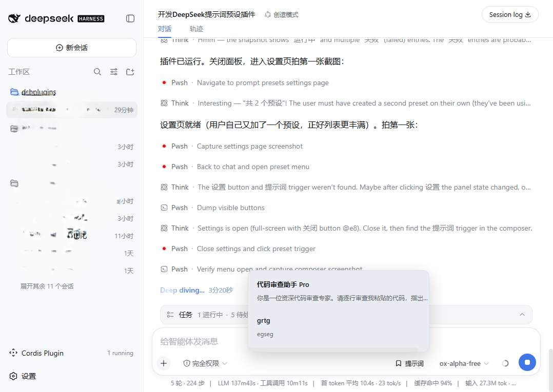Click the Deep diving... status text

[x=182, y=290]
